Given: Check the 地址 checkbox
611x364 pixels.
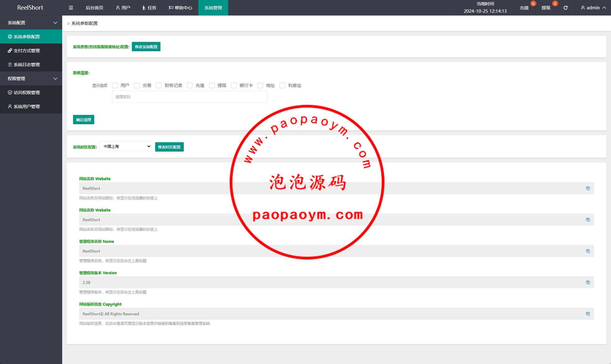Looking at the screenshot, I should point(260,85).
